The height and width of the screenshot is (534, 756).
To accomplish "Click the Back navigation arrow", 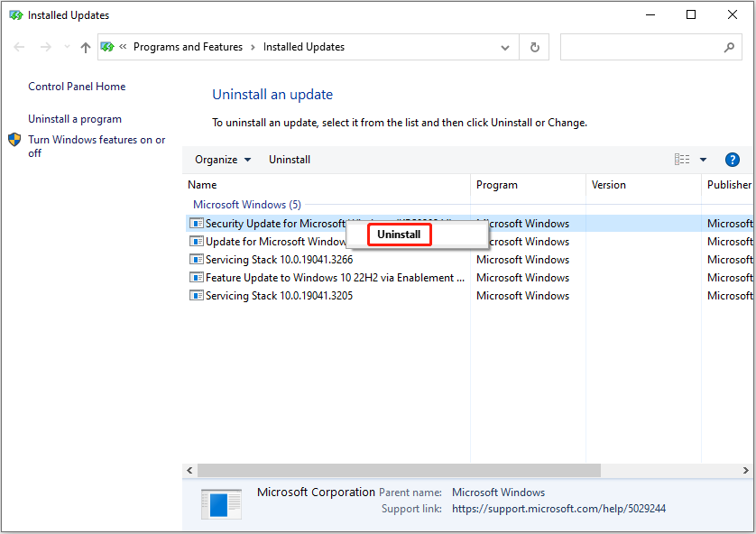I will point(20,48).
